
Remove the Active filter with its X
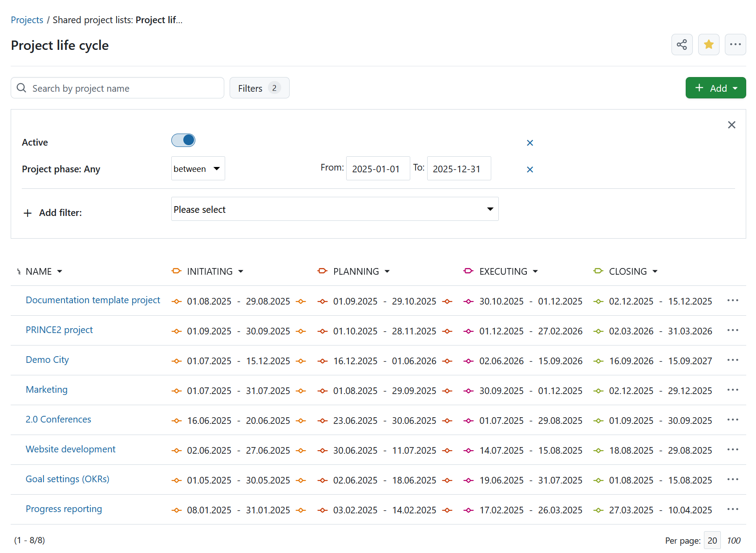[x=530, y=142]
